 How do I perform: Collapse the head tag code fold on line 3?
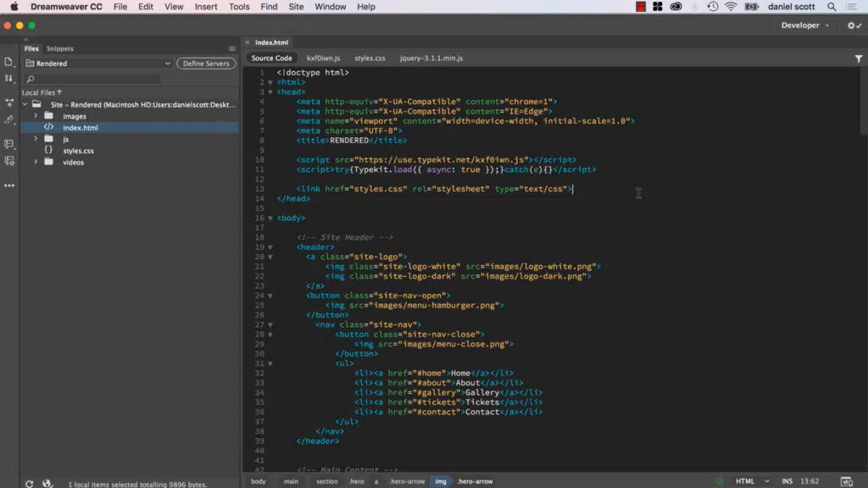click(x=270, y=91)
